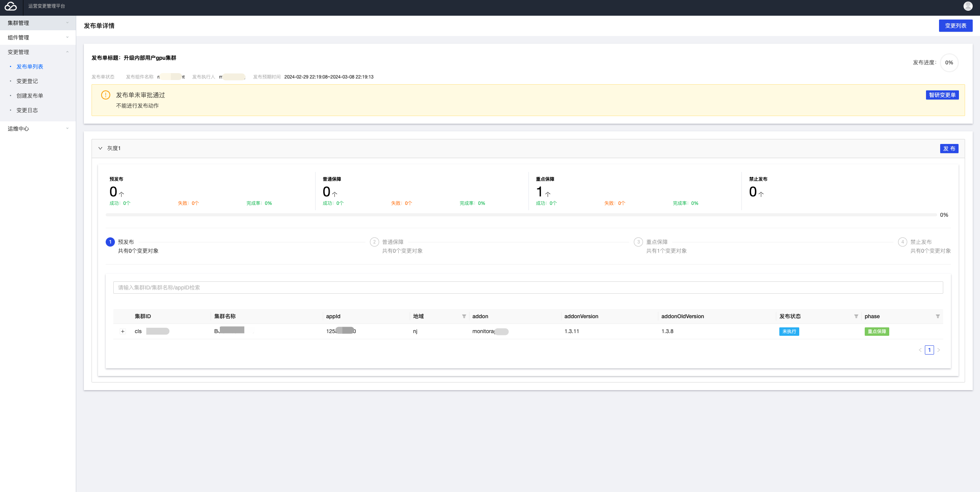Click the 重点保障 phase tag in row
The height and width of the screenshot is (492, 980).
[877, 332]
